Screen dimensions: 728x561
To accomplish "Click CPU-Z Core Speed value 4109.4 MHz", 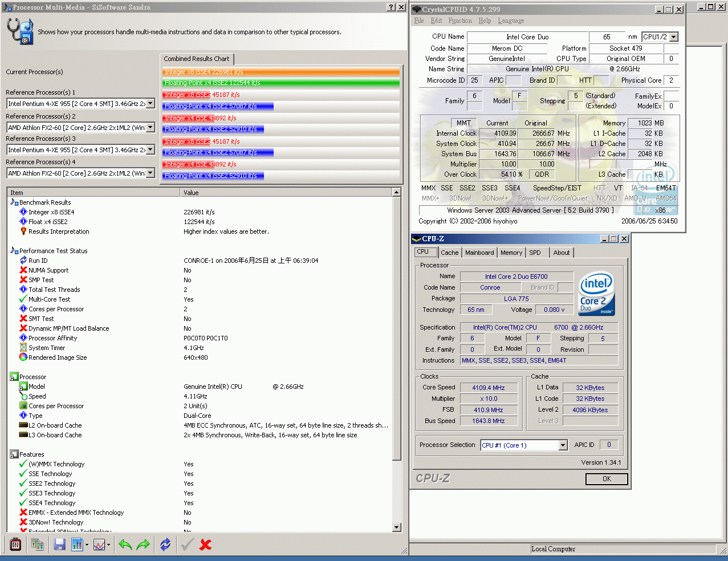I will (489, 388).
